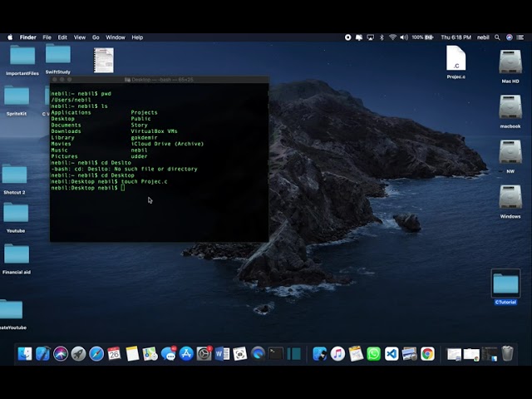
Task: Click the clock showing Thu 6:18 PM
Action: click(456, 37)
